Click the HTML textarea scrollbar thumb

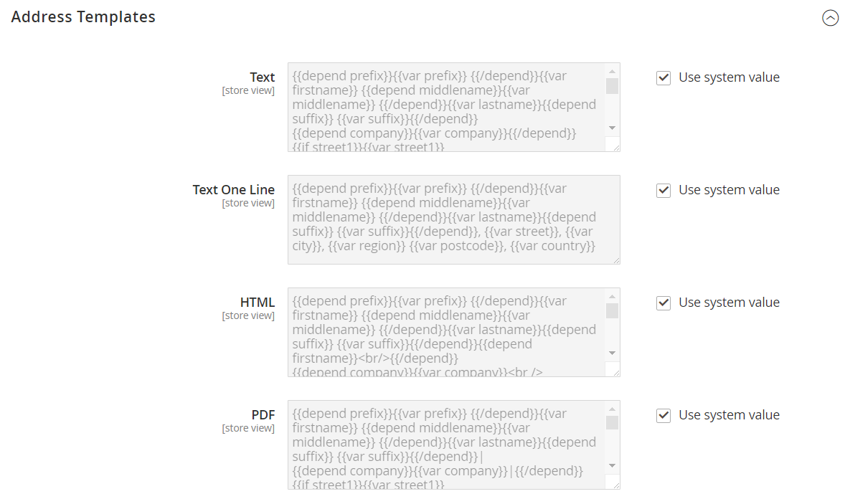click(x=612, y=311)
